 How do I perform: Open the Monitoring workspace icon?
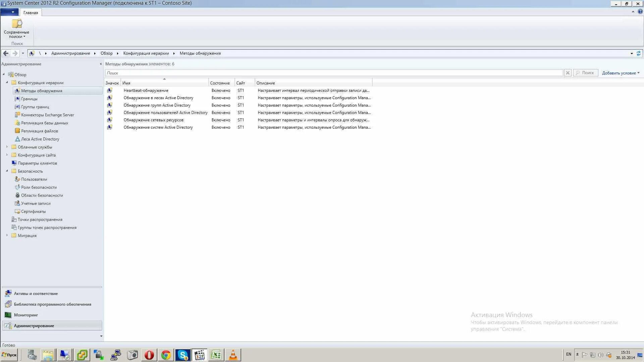[x=8, y=315]
